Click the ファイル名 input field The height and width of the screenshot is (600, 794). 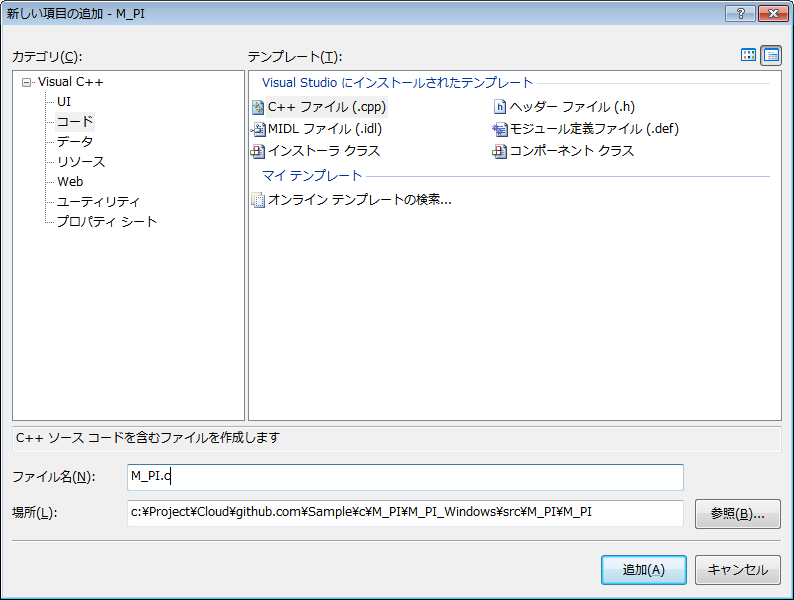(405, 477)
